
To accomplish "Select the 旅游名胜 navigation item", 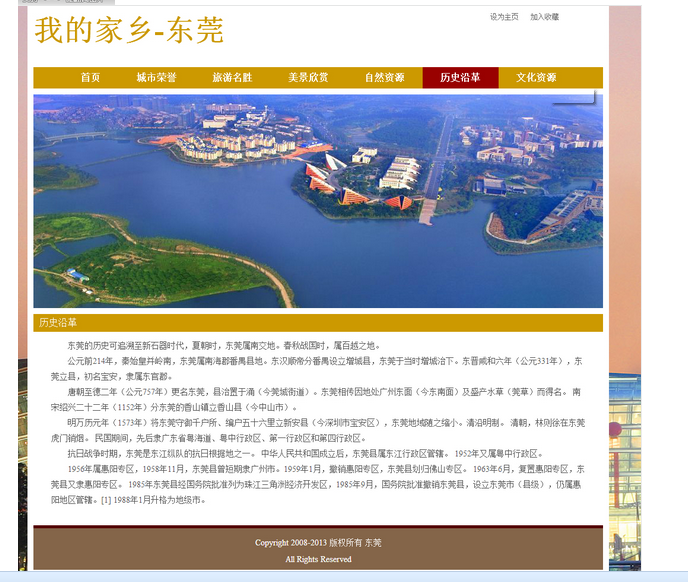I will [232, 78].
